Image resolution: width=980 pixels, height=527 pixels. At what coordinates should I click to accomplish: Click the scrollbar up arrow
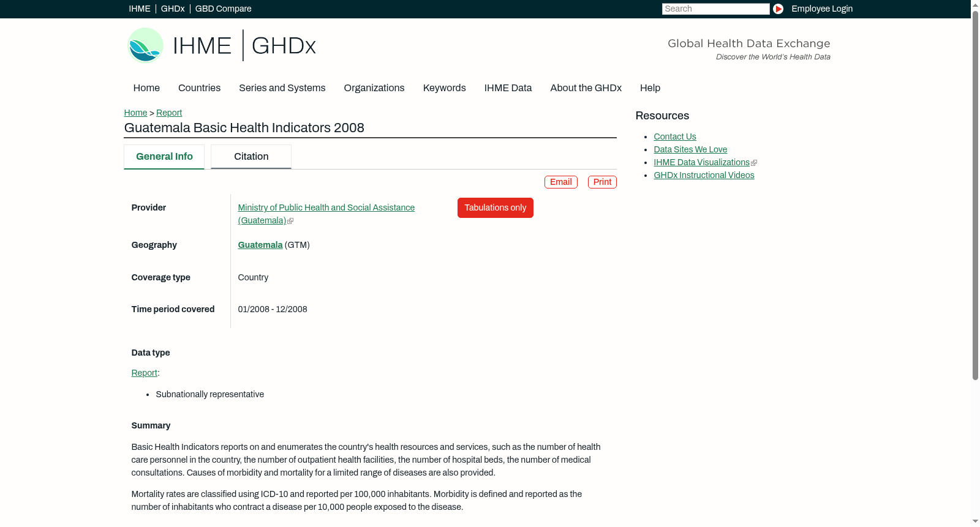[x=975, y=4]
